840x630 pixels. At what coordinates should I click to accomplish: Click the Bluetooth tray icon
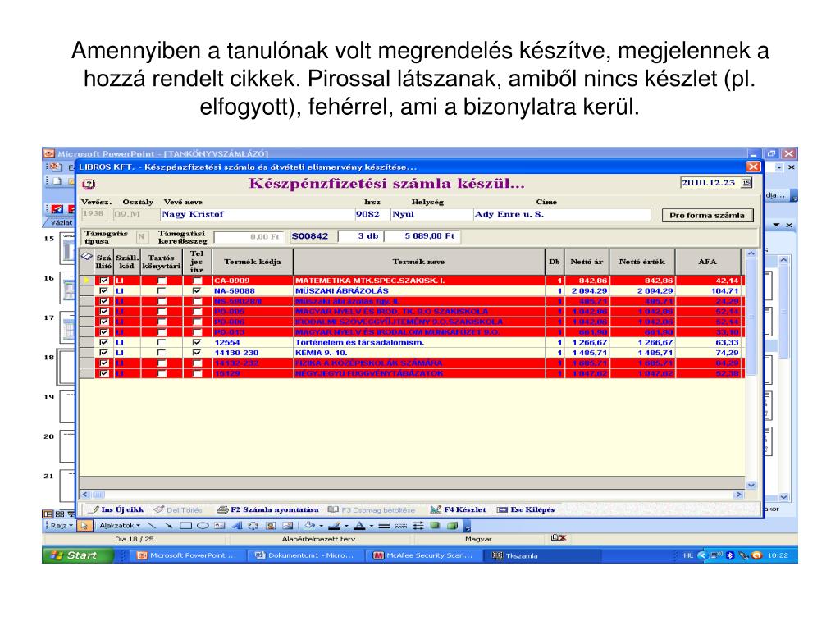729,555
